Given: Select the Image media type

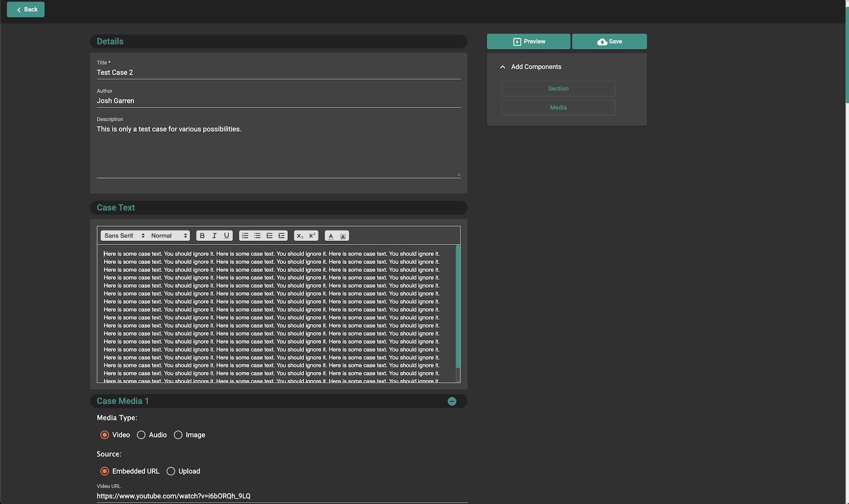Looking at the screenshot, I should coord(178,435).
